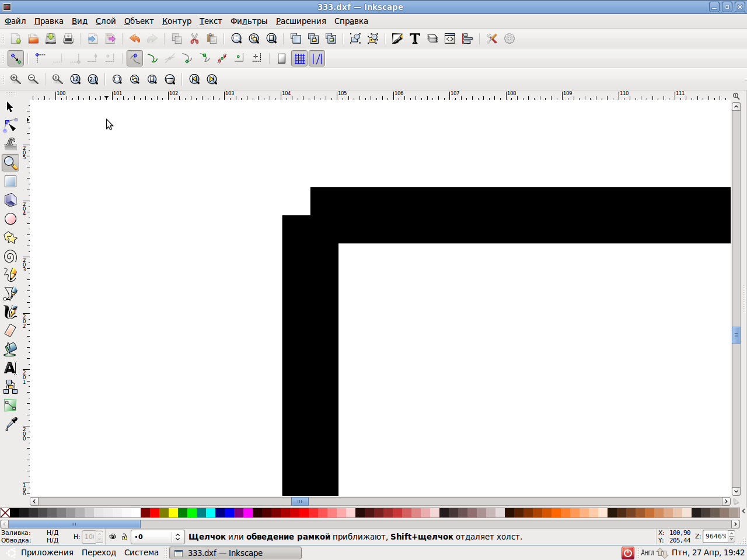Click the no-color X swatch
This screenshot has width=747, height=560.
pos(5,513)
